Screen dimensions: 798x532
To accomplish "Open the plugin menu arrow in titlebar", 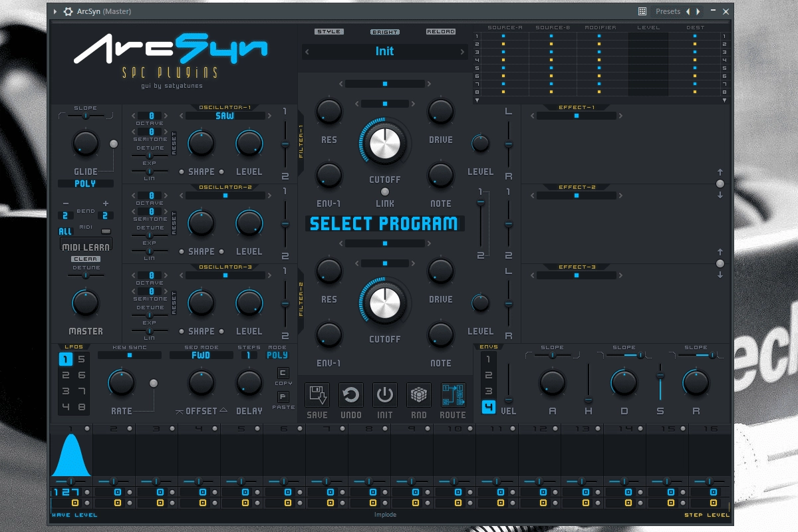I will coord(55,11).
